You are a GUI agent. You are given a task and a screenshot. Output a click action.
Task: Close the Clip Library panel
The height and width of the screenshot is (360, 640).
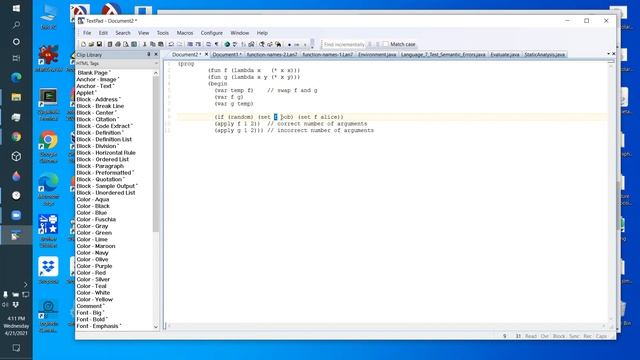coord(156,54)
